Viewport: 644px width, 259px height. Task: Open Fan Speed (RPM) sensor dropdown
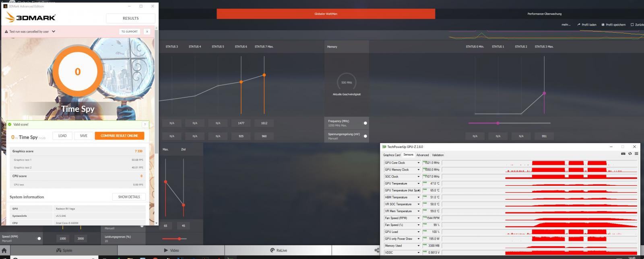[x=419, y=218]
